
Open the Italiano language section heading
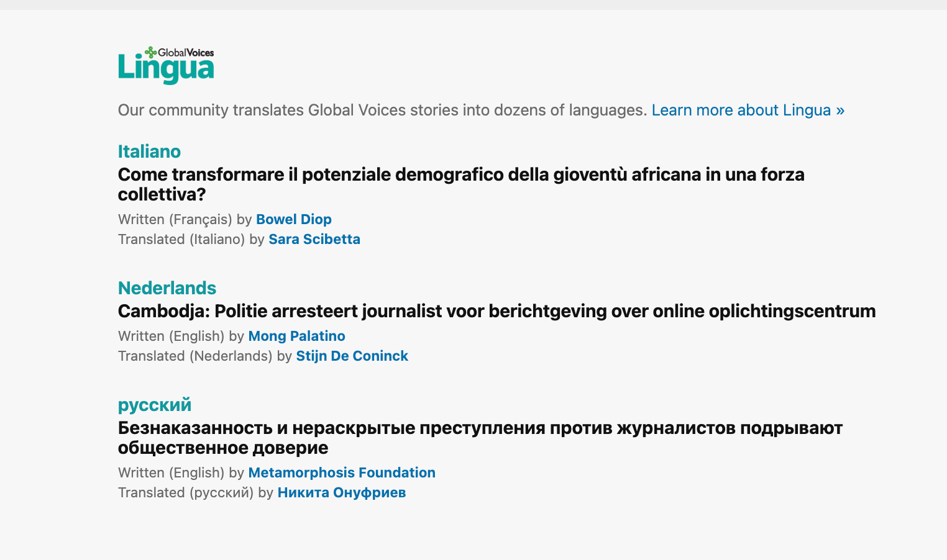tap(149, 151)
